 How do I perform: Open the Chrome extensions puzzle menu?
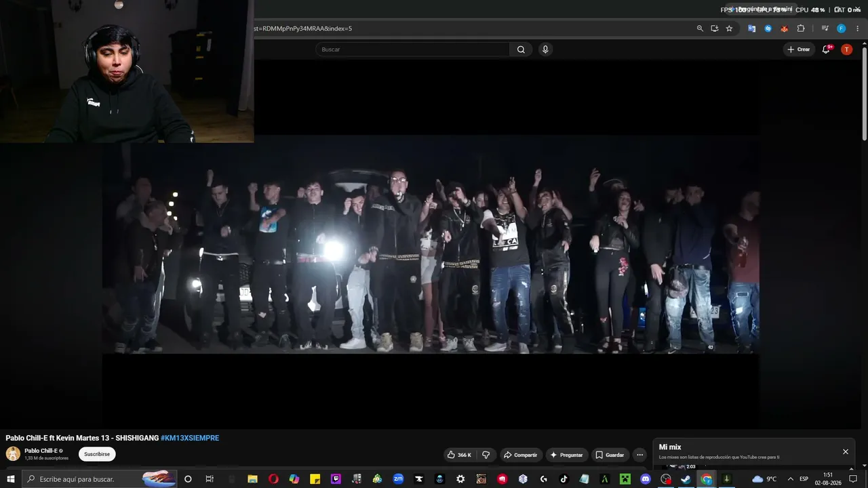[801, 28]
